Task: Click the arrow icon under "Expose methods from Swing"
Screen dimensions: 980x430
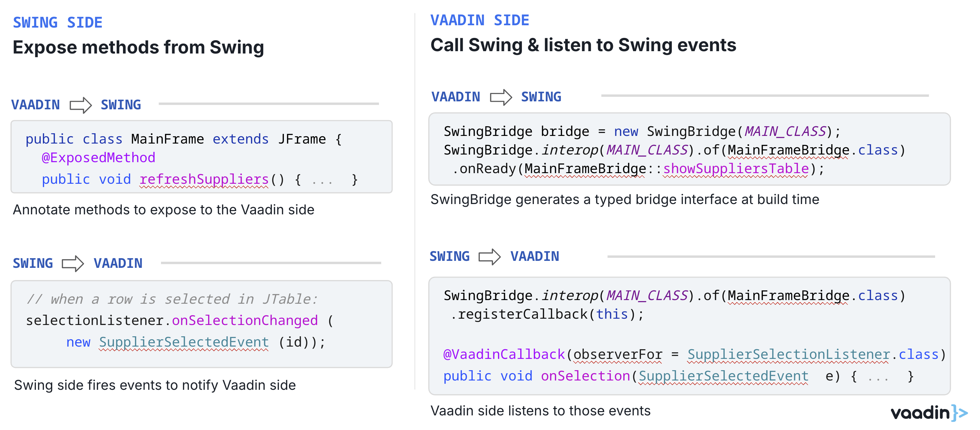Action: [x=81, y=105]
